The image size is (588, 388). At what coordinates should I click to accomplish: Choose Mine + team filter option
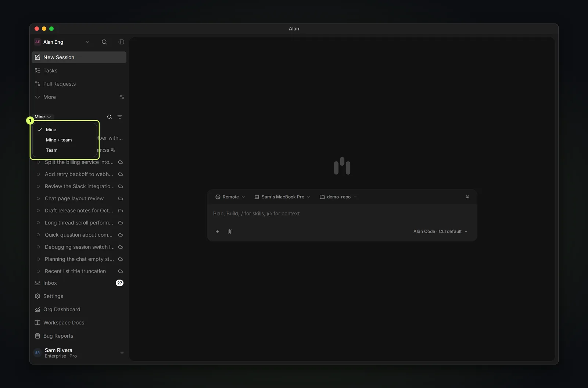coord(65,140)
